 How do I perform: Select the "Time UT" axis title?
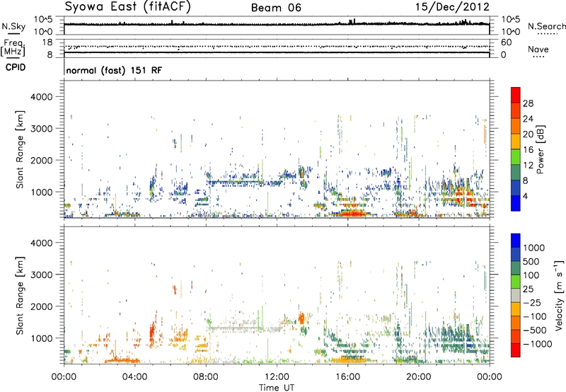click(277, 387)
